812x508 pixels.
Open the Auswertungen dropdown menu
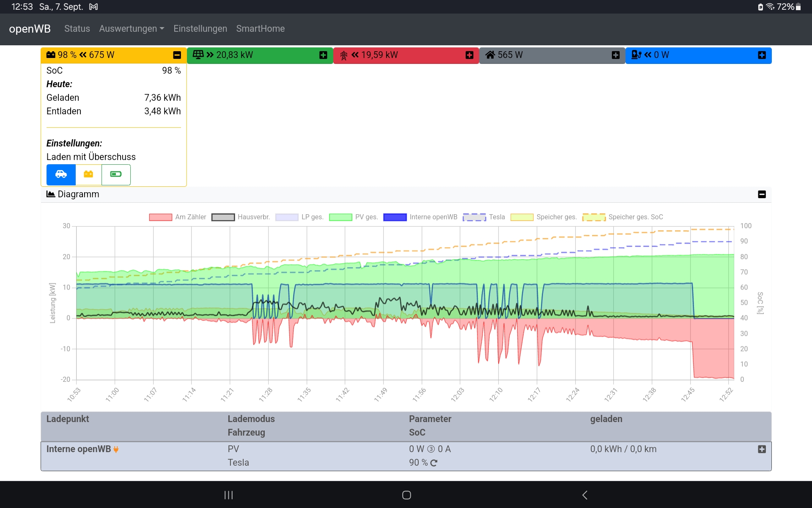coord(132,29)
